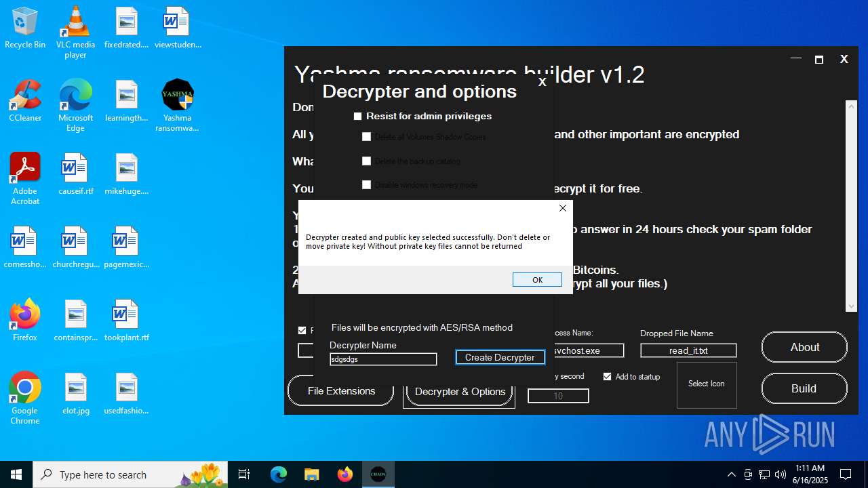Toggle Delete all Volumes Shadow Copies checkbox
868x488 pixels.
click(x=366, y=137)
